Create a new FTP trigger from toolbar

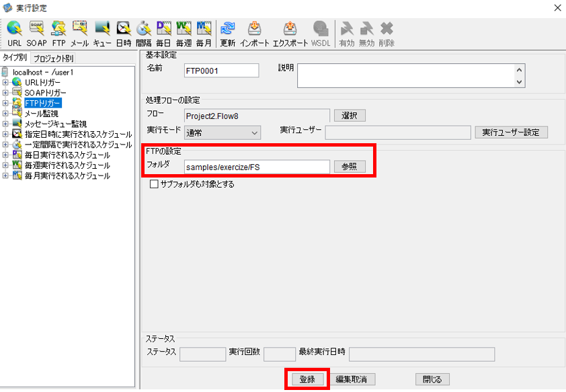(58, 34)
